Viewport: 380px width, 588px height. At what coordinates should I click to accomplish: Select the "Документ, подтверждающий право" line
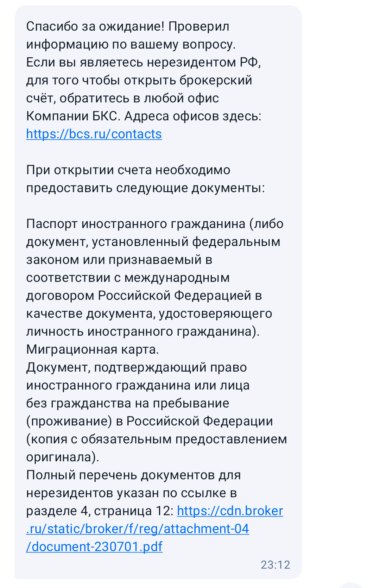(x=137, y=367)
